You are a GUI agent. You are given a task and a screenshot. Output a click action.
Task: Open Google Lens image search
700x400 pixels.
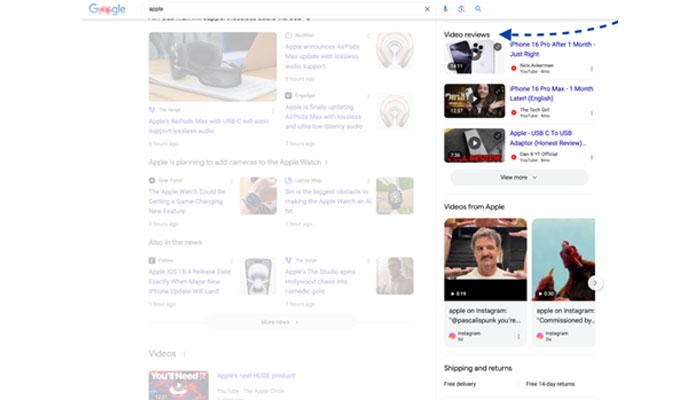point(461,9)
